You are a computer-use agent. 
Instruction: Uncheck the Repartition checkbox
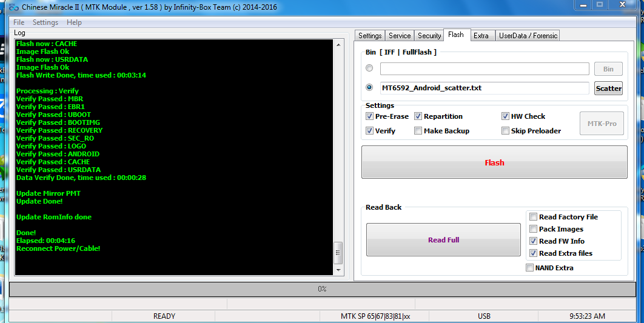[418, 116]
